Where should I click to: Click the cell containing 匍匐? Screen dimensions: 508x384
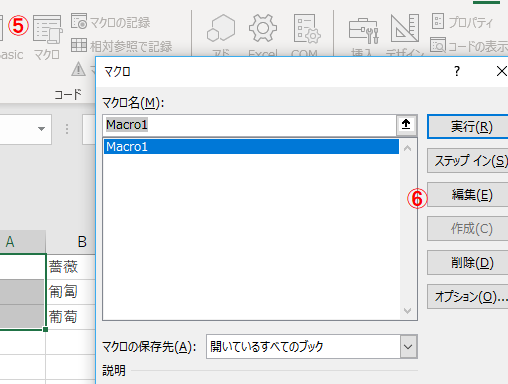pos(71,292)
